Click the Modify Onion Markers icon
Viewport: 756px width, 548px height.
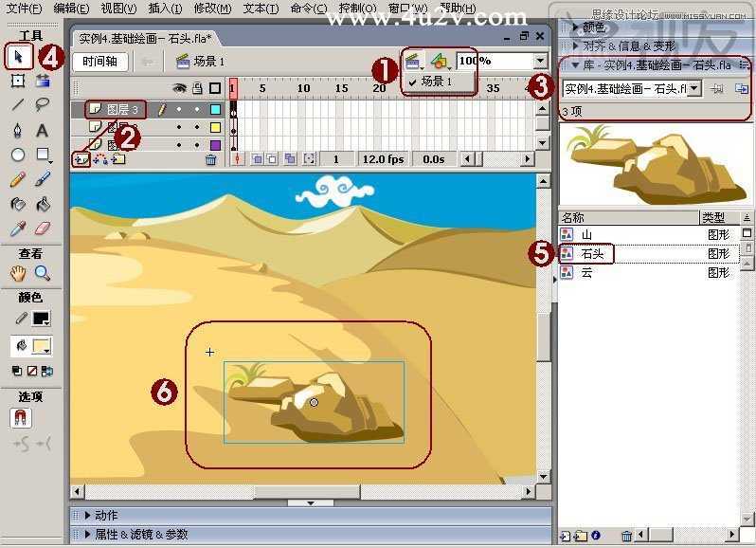click(x=309, y=159)
